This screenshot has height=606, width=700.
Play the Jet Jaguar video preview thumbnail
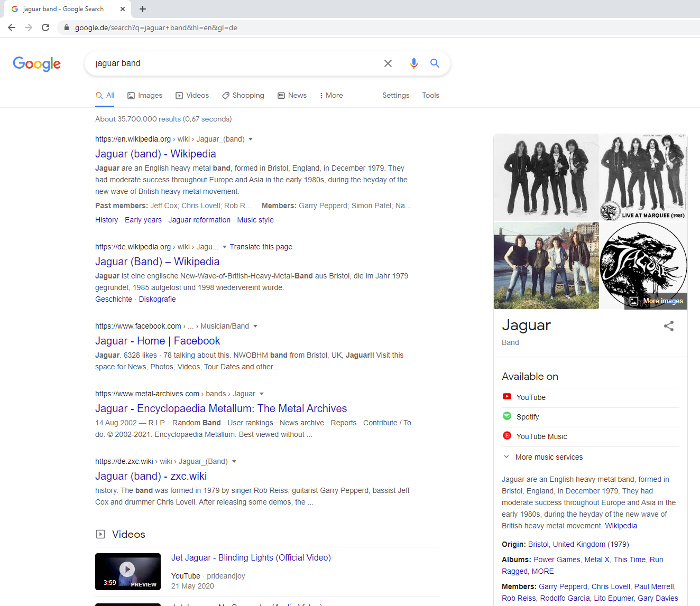point(128,571)
